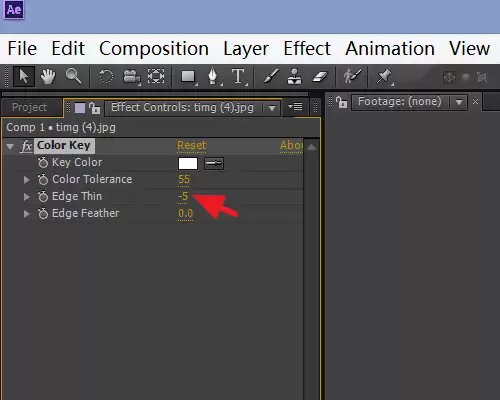Click the Edge Thin value -5
This screenshot has width=500, height=400.
click(x=183, y=196)
